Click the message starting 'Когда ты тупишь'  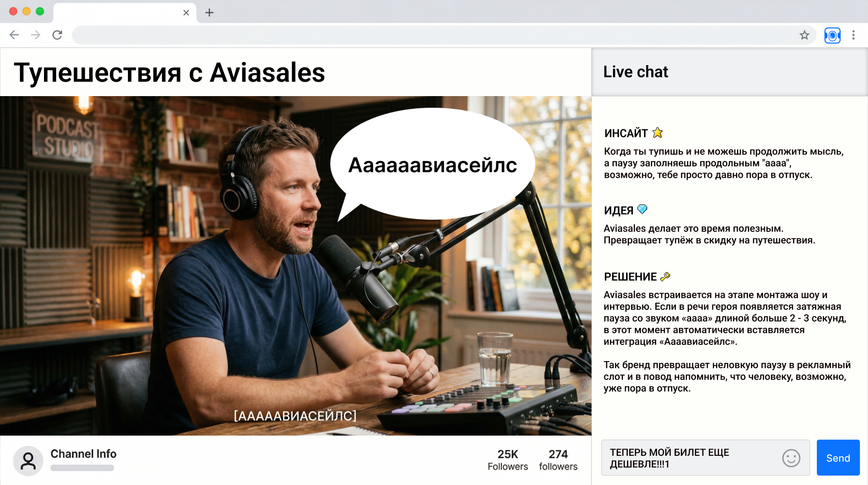[723, 163]
